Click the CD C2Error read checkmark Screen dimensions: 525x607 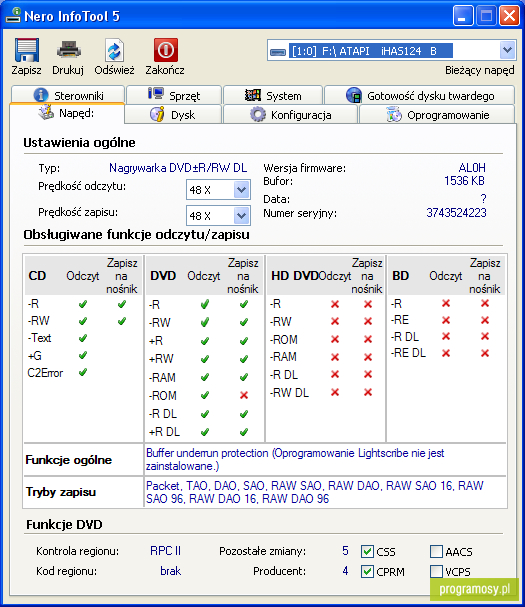coord(83,372)
